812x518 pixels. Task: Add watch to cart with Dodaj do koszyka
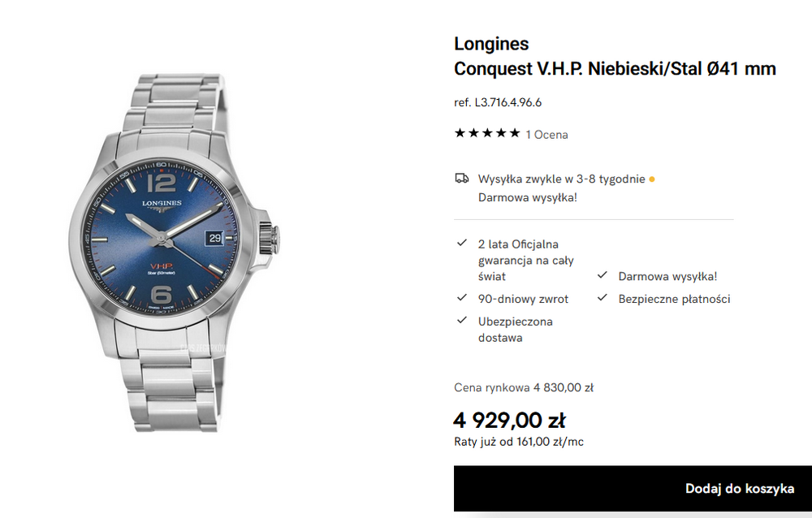633,489
